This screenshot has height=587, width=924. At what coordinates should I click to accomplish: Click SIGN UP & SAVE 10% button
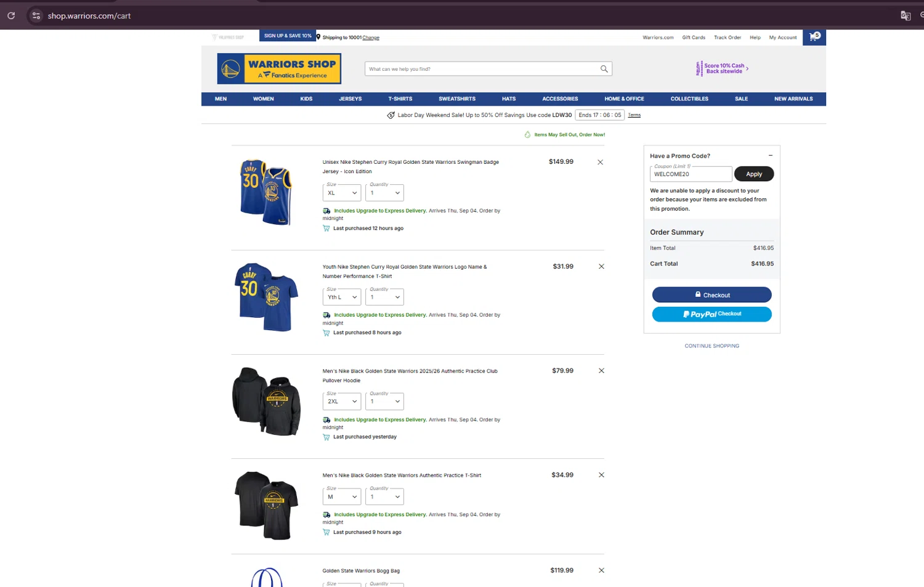pyautogui.click(x=288, y=36)
